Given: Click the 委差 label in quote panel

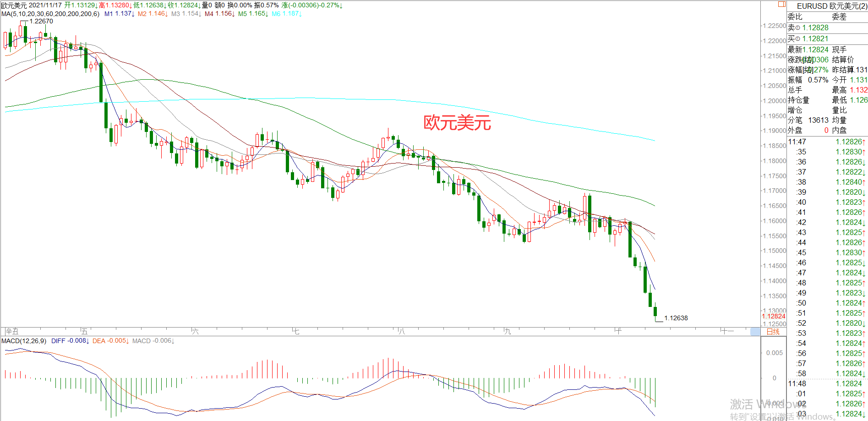Looking at the screenshot, I should point(839,17).
